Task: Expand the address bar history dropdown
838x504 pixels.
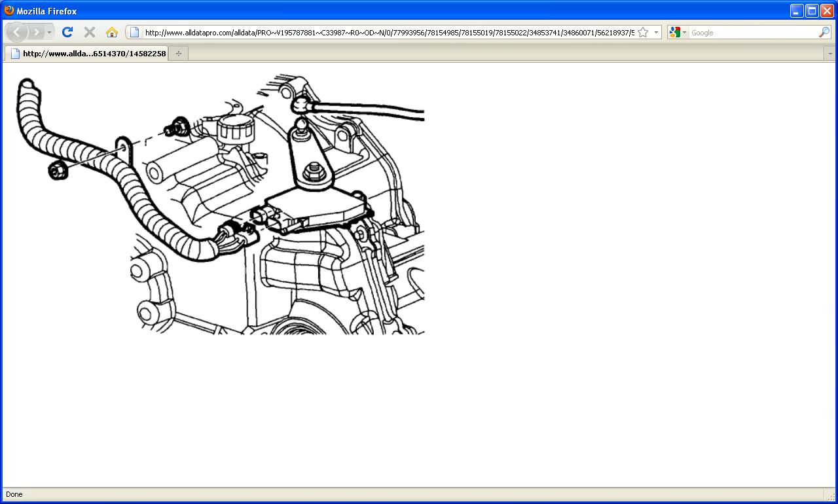Action: [656, 33]
